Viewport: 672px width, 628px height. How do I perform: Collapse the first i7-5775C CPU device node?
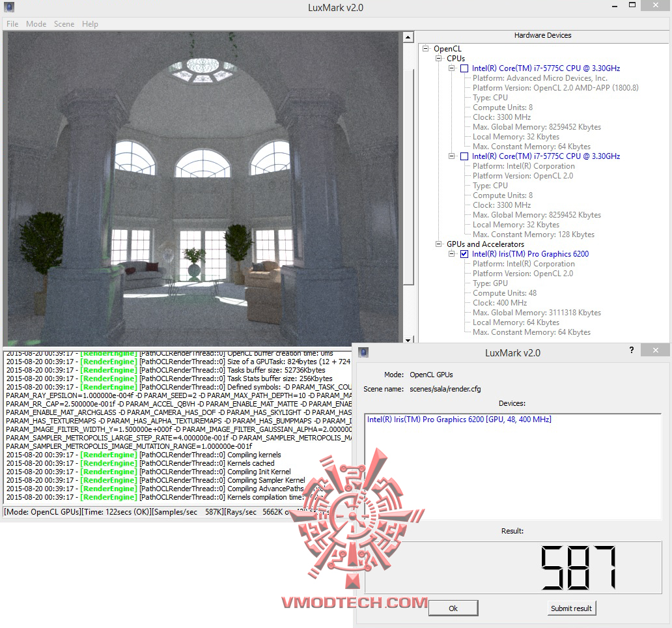tap(451, 68)
